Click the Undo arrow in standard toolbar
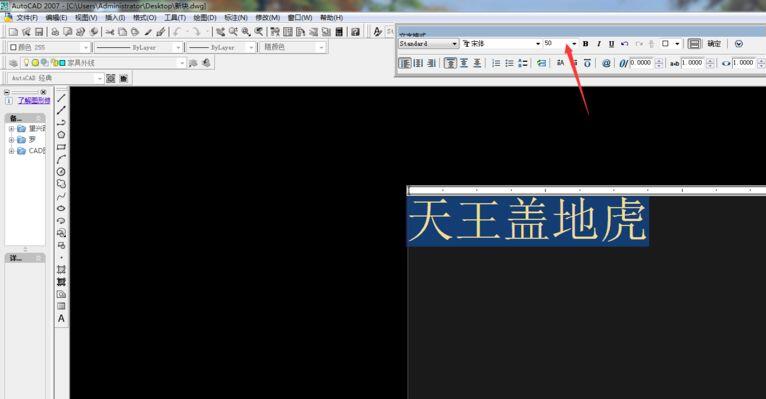Screen dimensions: 766x399 pos(177,32)
